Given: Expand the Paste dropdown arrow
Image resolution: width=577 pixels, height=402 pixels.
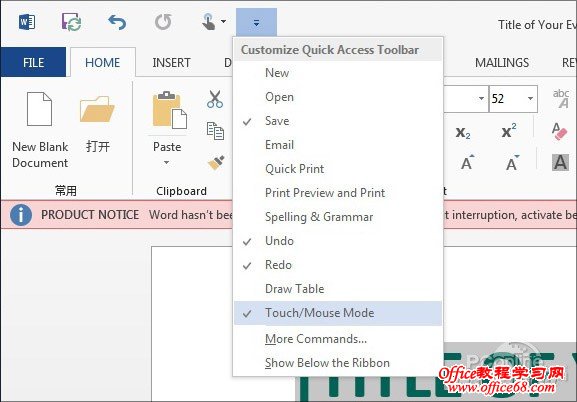Looking at the screenshot, I should tap(167, 162).
